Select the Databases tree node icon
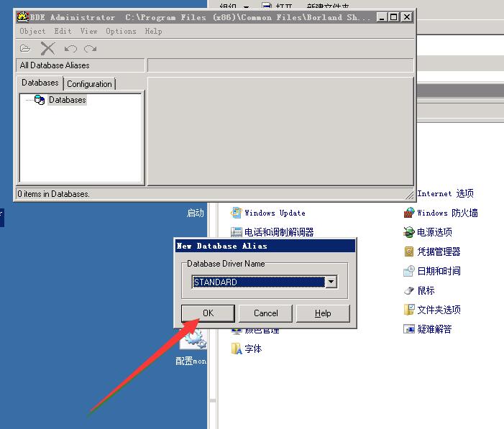This screenshot has width=504, height=429. click(40, 100)
